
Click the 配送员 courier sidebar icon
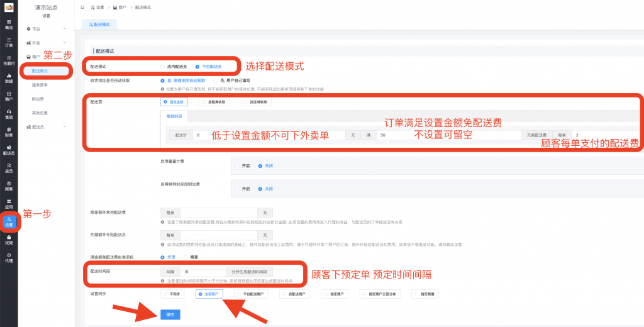[9, 150]
